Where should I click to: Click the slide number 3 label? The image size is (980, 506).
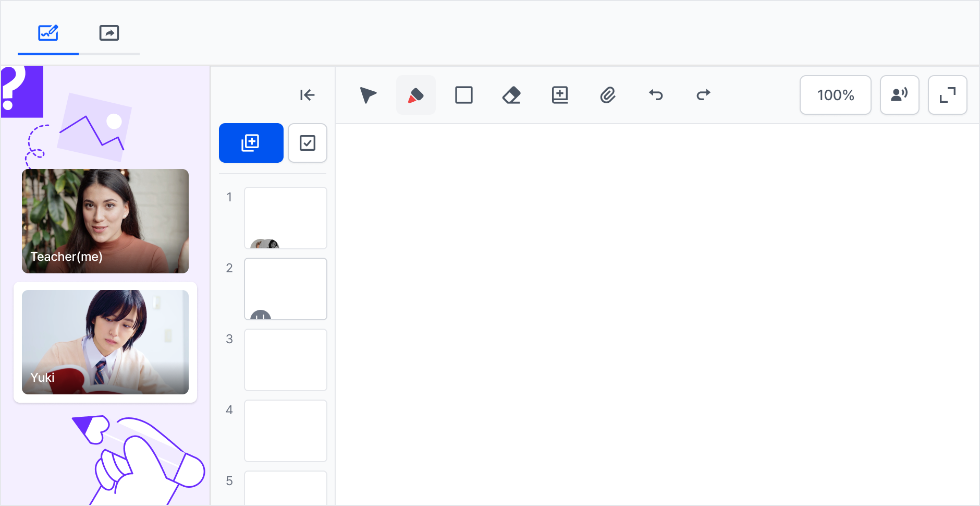point(229,339)
